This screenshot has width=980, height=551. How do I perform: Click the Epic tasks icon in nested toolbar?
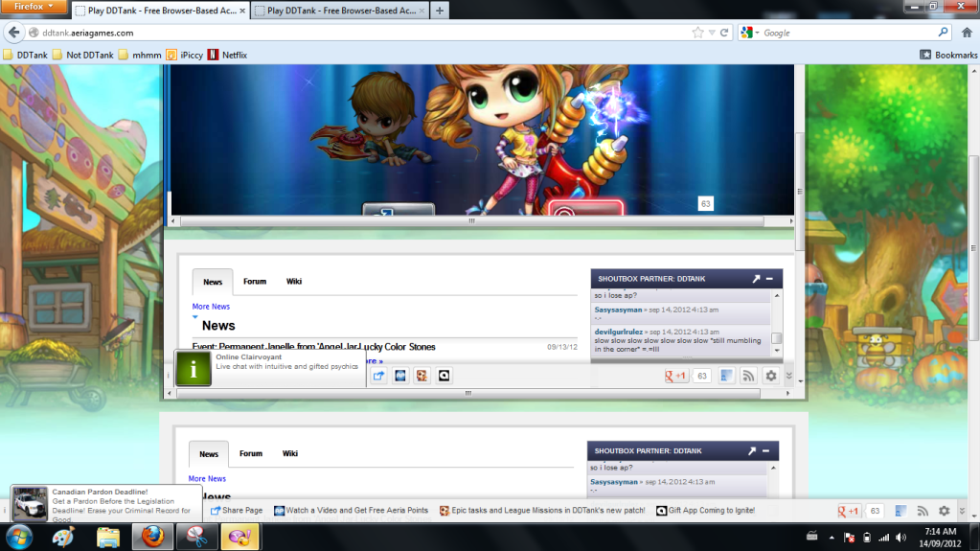422,376
